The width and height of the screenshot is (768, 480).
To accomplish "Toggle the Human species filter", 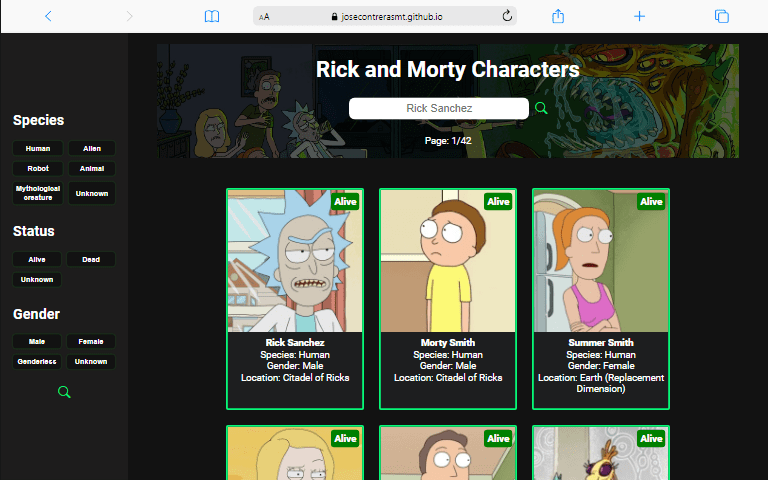I will pos(38,148).
